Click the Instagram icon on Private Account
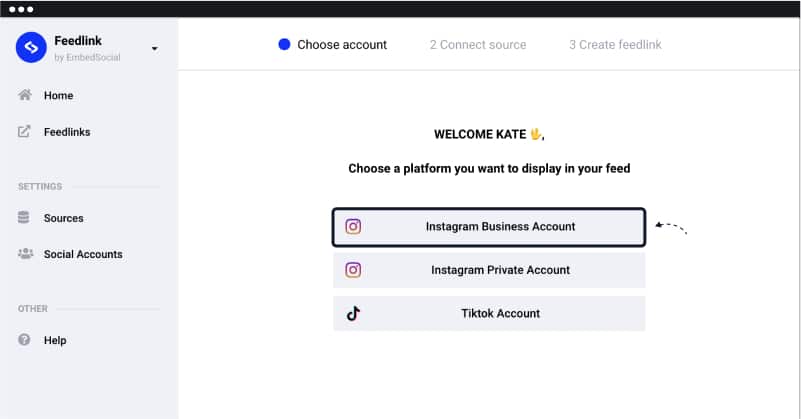This screenshot has height=419, width=801. click(x=353, y=270)
